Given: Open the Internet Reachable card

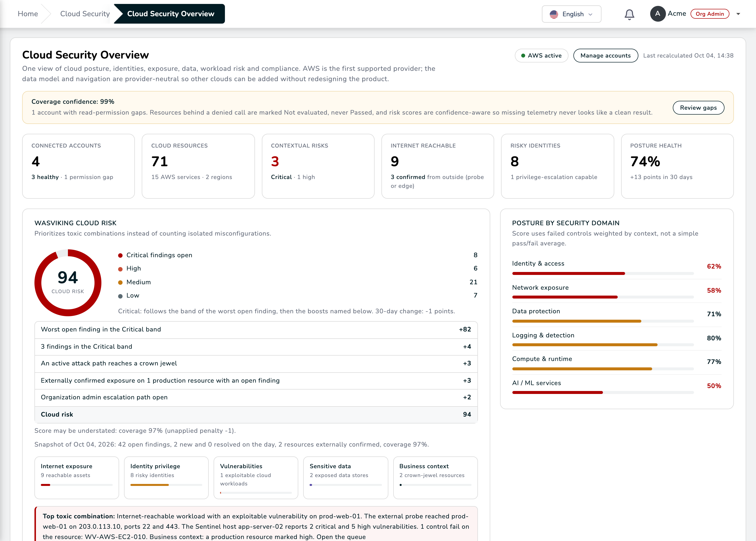Looking at the screenshot, I should tap(437, 166).
